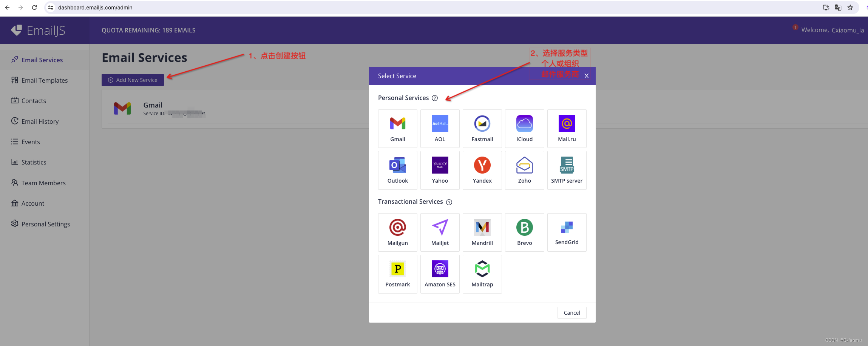This screenshot has height=346, width=868.
Task: Open the Events page
Action: click(x=45, y=142)
